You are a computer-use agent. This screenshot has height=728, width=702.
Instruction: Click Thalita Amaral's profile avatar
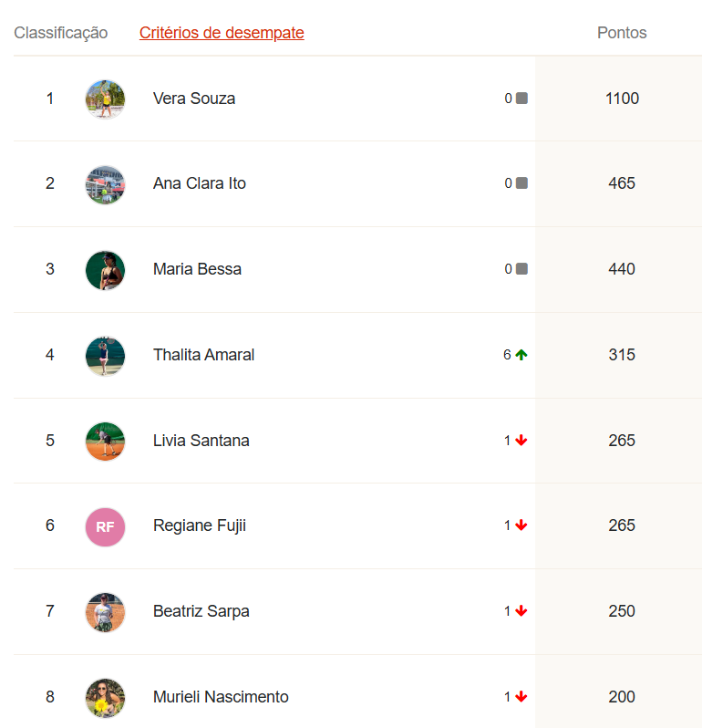(x=105, y=355)
